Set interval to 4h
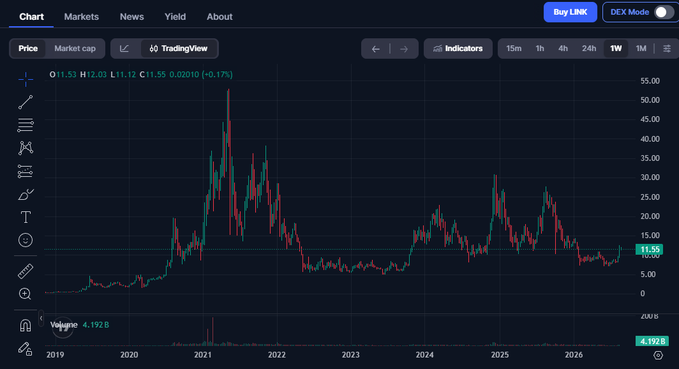This screenshot has height=369, width=679. (x=563, y=49)
